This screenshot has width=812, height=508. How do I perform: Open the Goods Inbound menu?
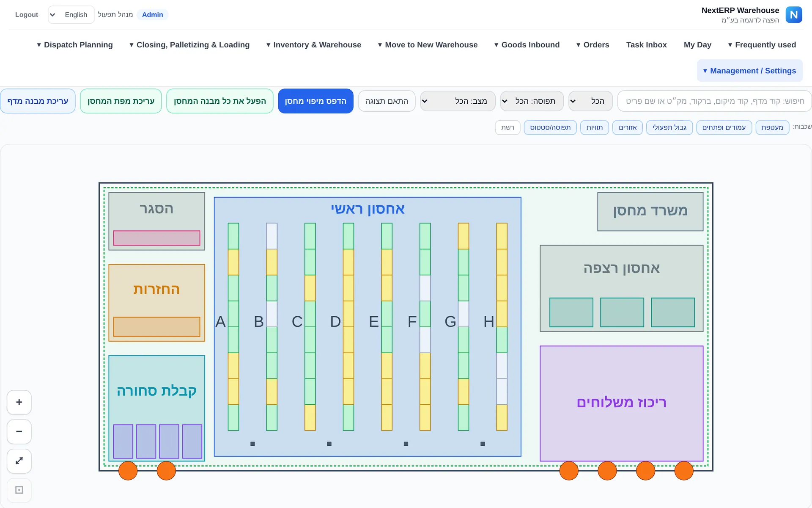pyautogui.click(x=527, y=45)
